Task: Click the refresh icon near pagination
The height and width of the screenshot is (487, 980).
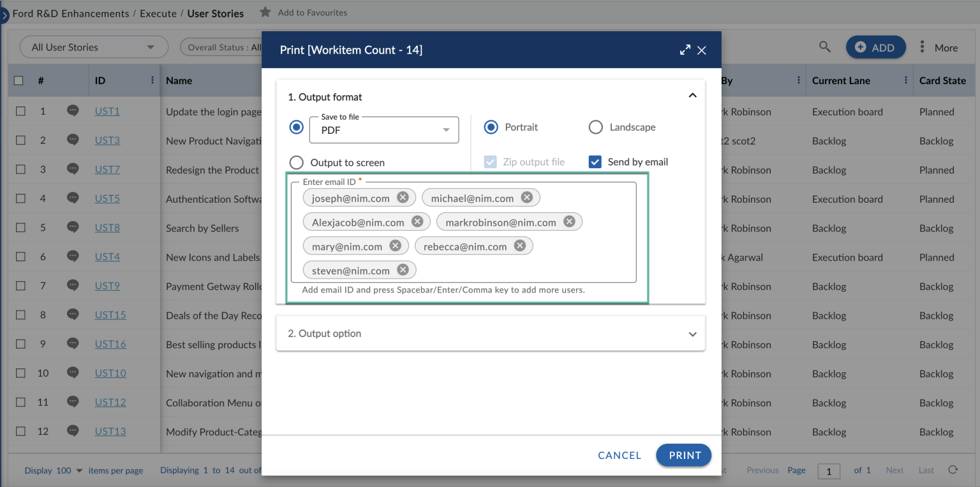Action: pos(953,471)
